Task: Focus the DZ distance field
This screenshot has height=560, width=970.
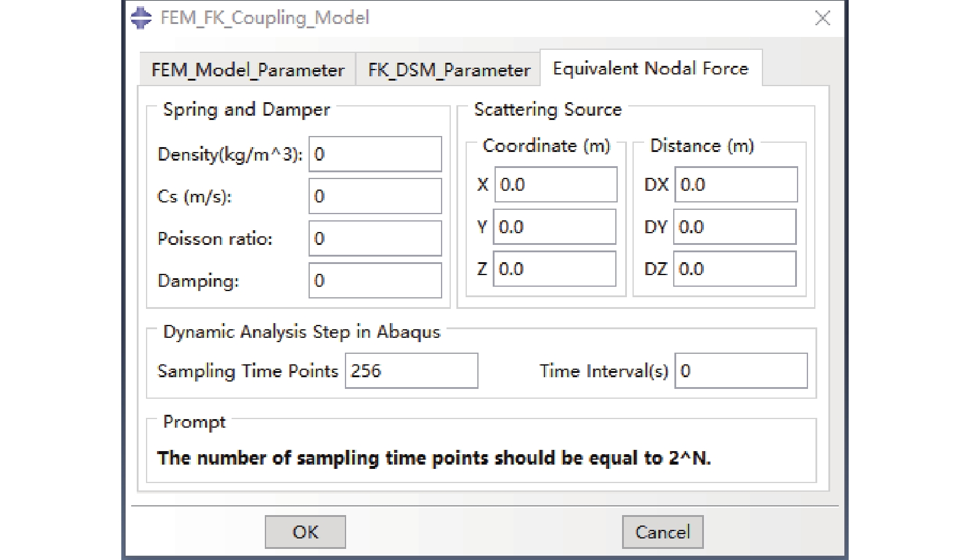Action: (x=735, y=269)
